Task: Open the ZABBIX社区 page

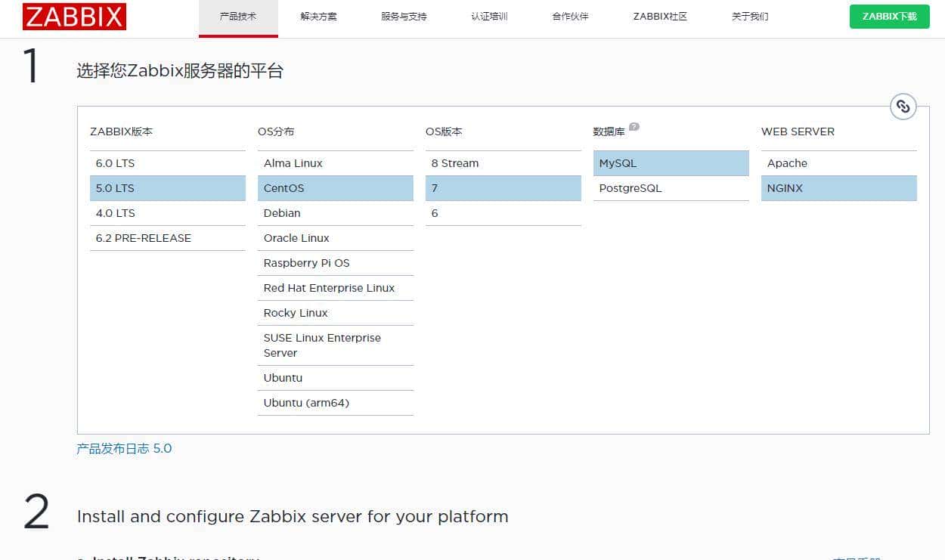Action: point(658,16)
